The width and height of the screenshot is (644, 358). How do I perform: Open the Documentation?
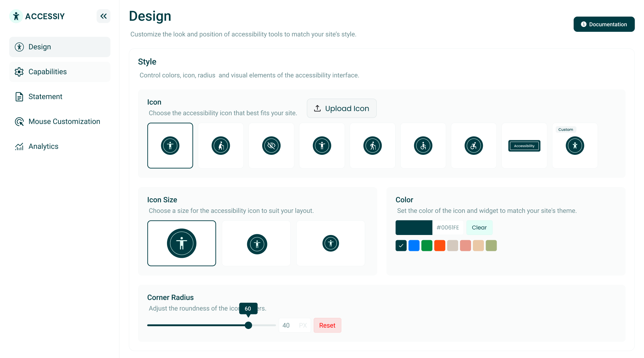click(x=604, y=24)
